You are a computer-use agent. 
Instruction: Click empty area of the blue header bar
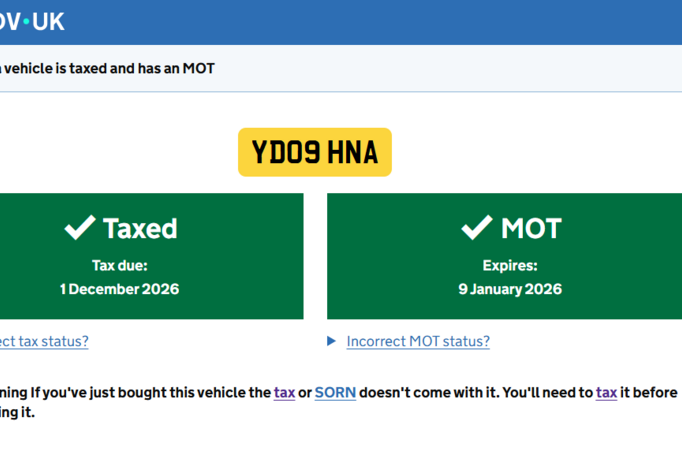pos(400,21)
